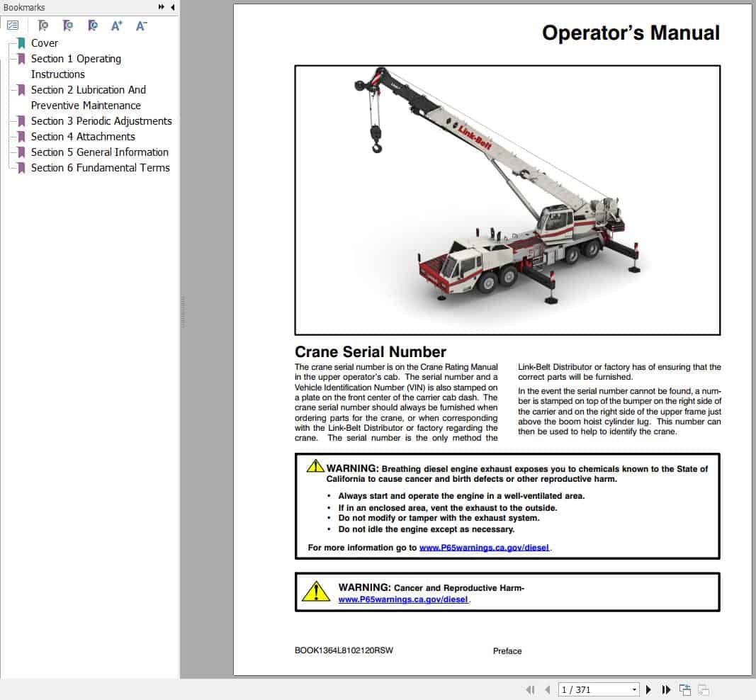Click the first bookmark-zoom icon in the panel toolbar
The height and width of the screenshot is (700, 756).
[43, 26]
